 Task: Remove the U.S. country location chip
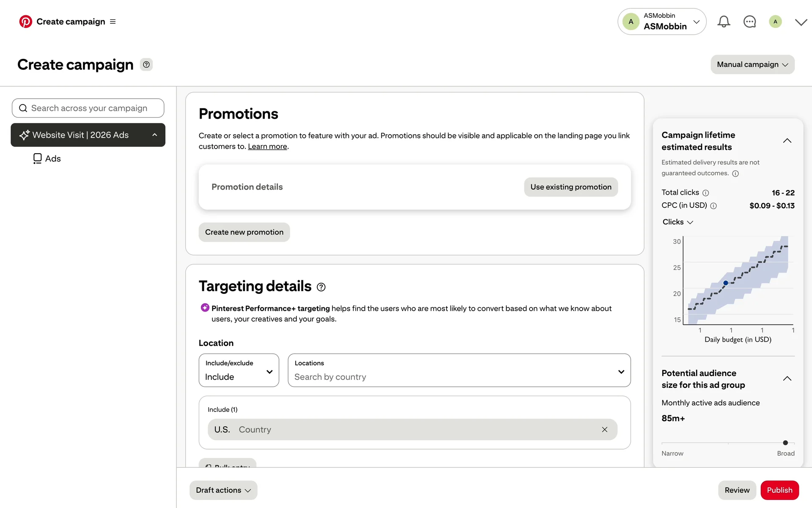pos(605,430)
